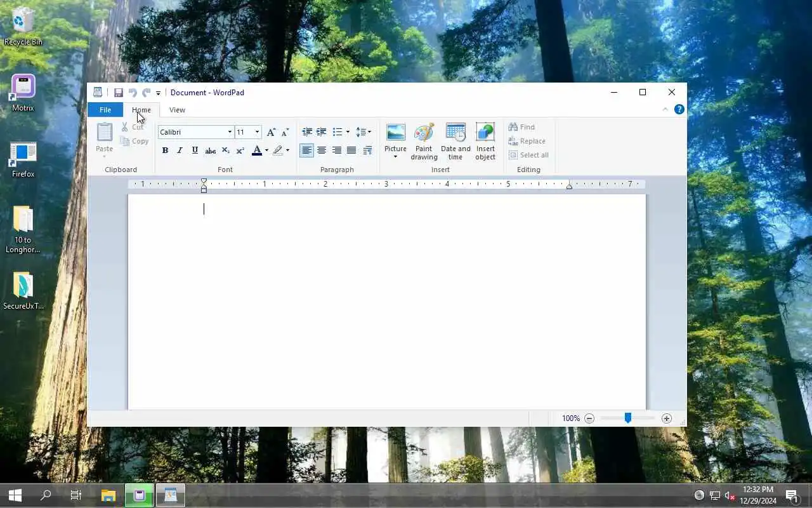Collapse the ribbon with the chevron
The height and width of the screenshot is (508, 812).
pyautogui.click(x=665, y=109)
